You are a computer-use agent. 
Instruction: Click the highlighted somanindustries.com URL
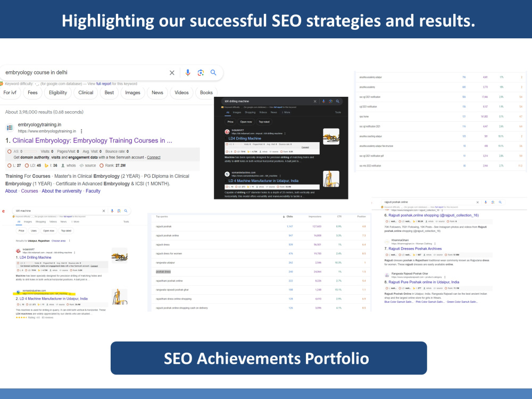coord(45,294)
